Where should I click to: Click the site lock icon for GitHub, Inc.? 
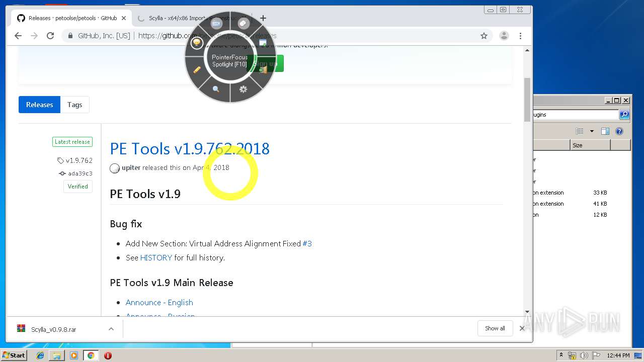[70, 36]
